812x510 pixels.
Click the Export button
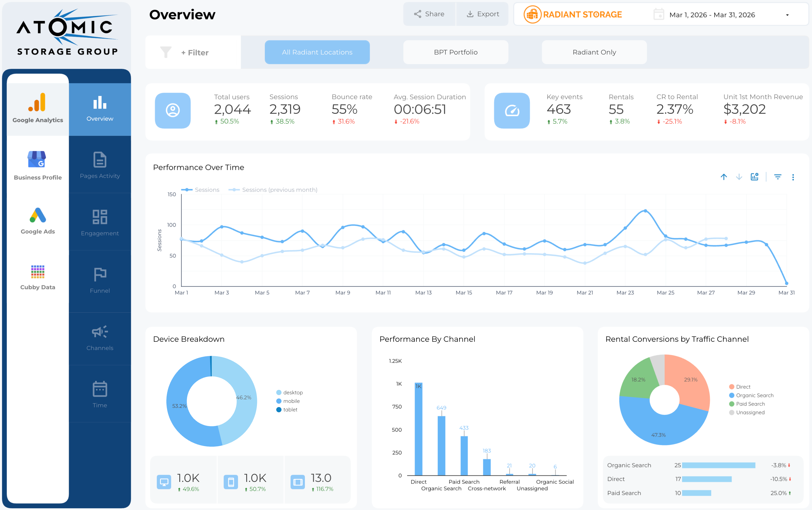483,14
